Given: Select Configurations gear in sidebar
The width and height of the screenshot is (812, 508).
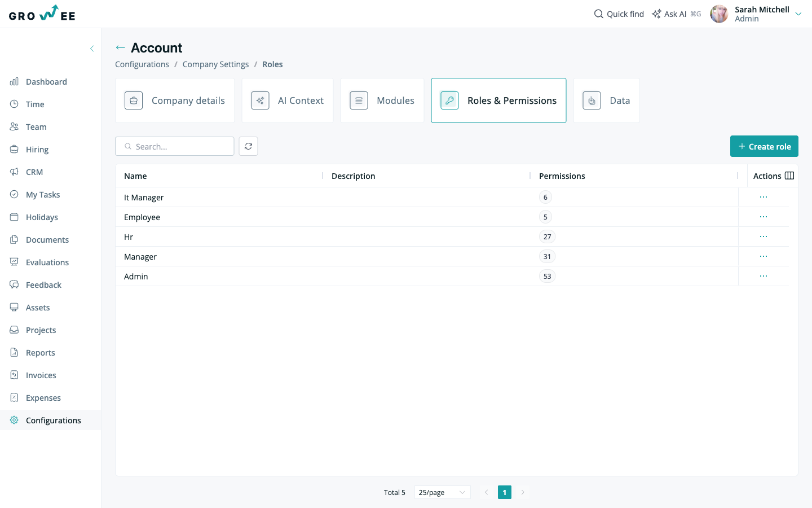Looking at the screenshot, I should pyautogui.click(x=50, y=421).
